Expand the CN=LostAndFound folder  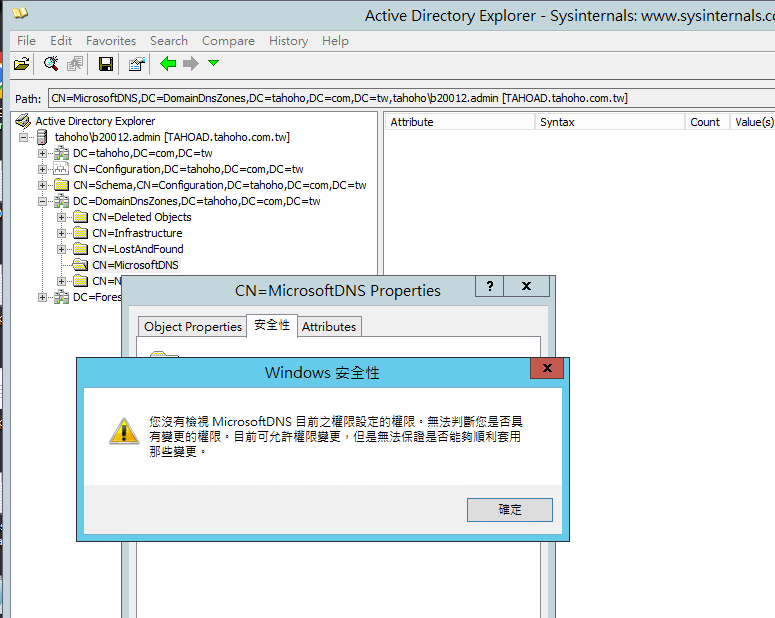click(x=62, y=249)
